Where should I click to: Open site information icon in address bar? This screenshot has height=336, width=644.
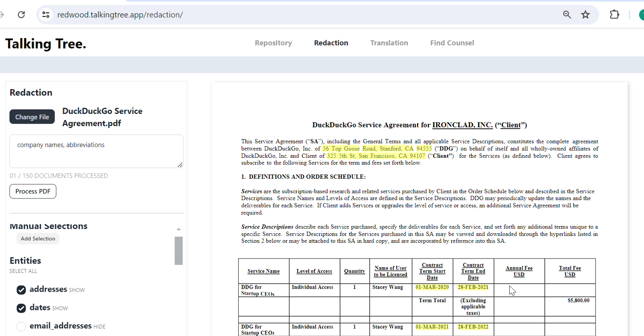46,15
